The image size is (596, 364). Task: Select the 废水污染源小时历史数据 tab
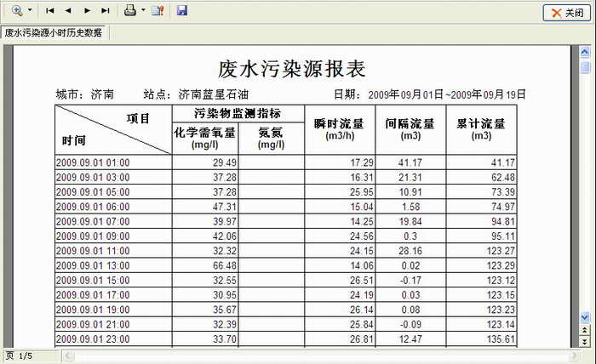tap(54, 32)
